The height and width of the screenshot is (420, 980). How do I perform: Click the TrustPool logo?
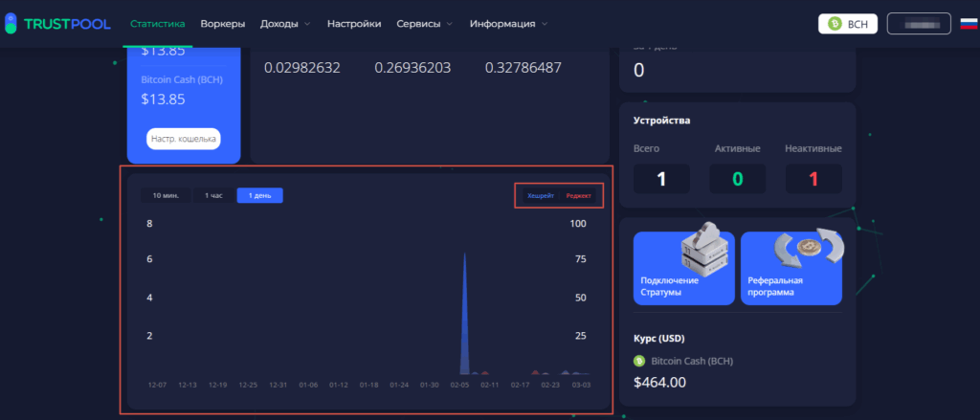tap(57, 23)
